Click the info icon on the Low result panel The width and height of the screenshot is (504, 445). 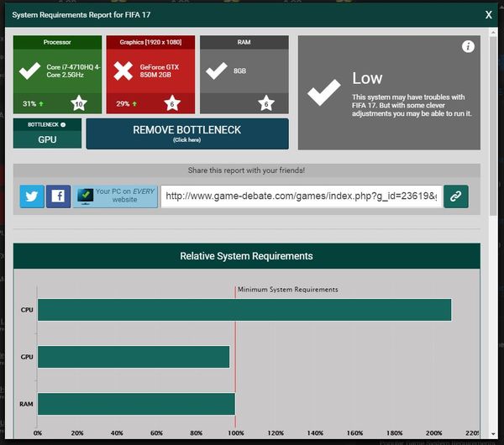468,46
